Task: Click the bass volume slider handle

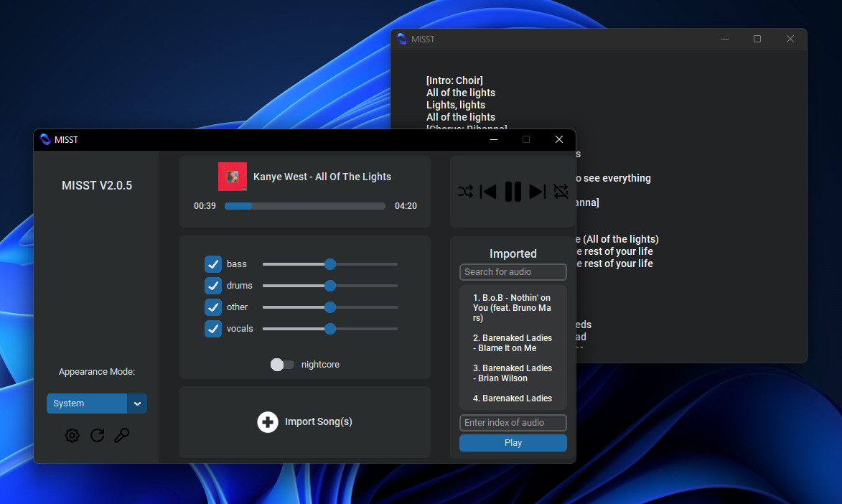Action: click(330, 263)
